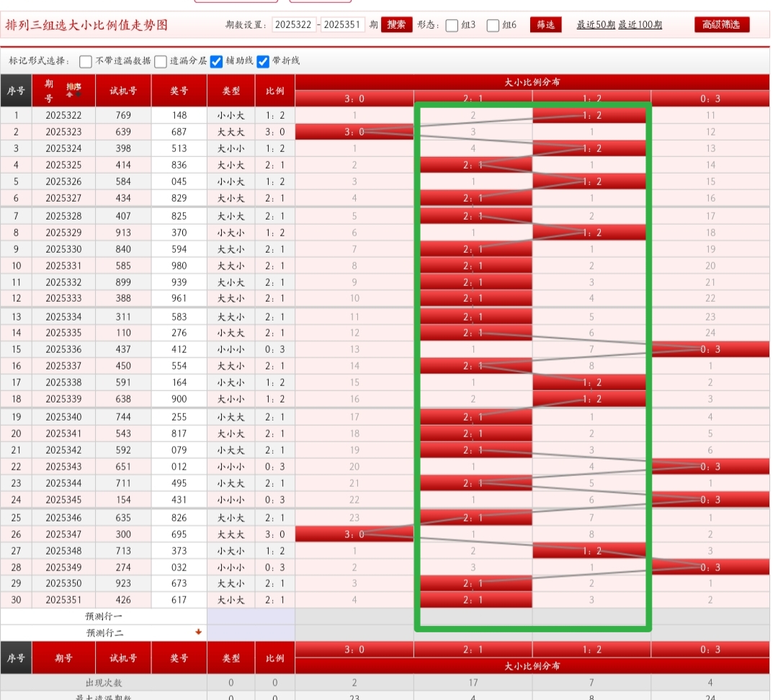
Task: Click the highlighted 3:0 cell for period 2025347
Action: (x=354, y=534)
